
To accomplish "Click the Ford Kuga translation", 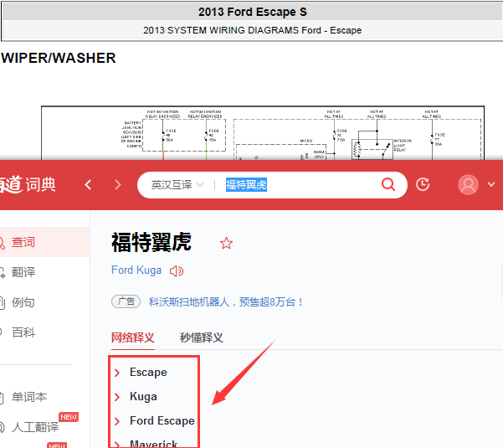I will coord(136,270).
